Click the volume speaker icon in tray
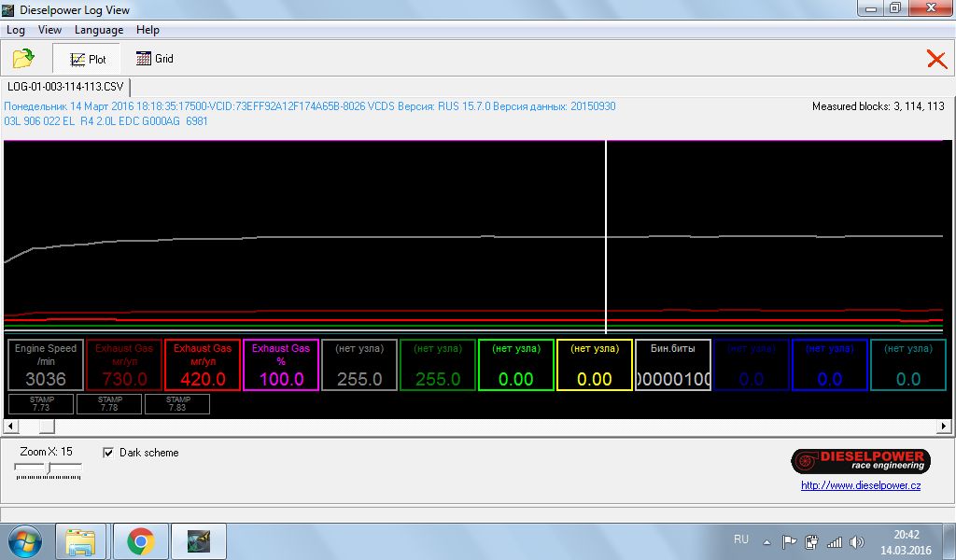This screenshot has height=560, width=956. click(857, 541)
